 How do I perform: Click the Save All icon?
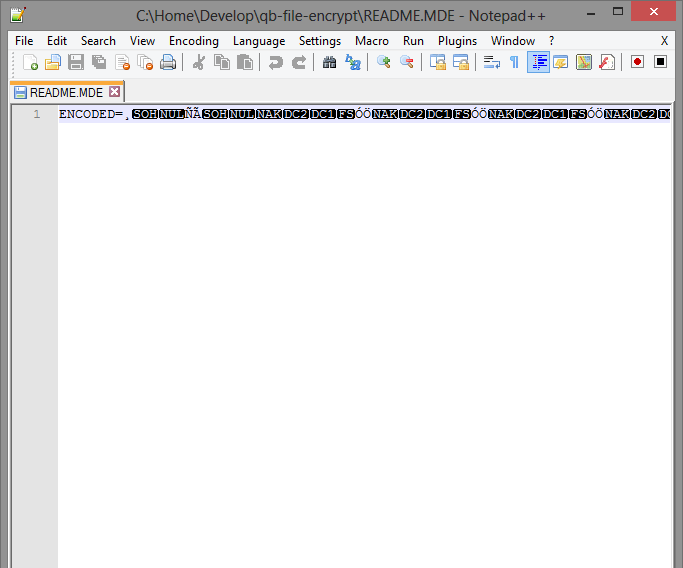point(99,62)
